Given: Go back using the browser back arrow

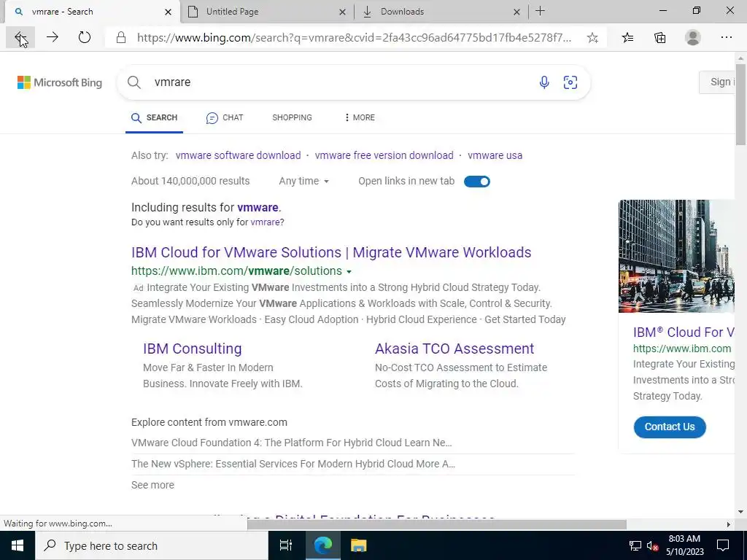Looking at the screenshot, I should click(x=20, y=37).
